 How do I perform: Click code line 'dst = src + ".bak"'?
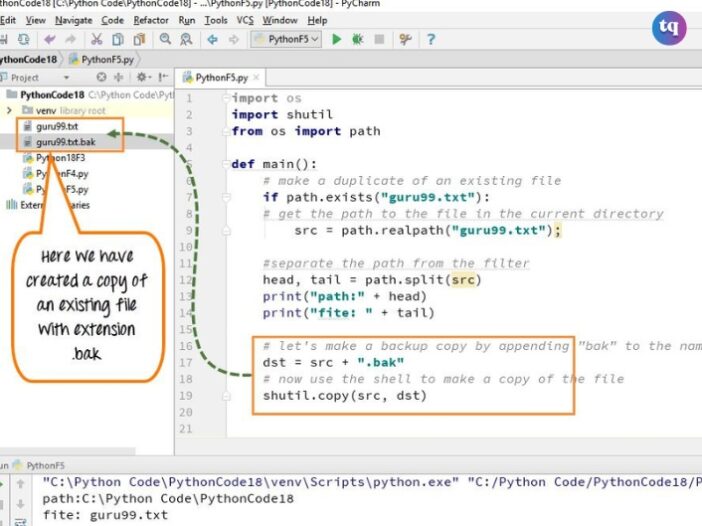(x=333, y=363)
